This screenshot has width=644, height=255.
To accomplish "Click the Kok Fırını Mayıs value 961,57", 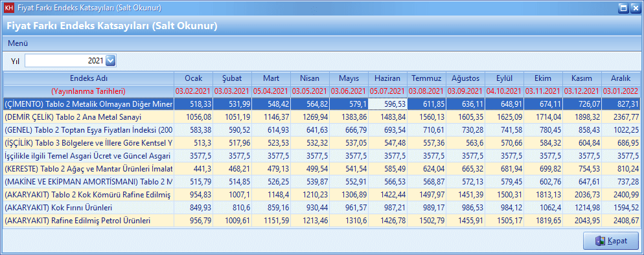I will (x=349, y=208).
